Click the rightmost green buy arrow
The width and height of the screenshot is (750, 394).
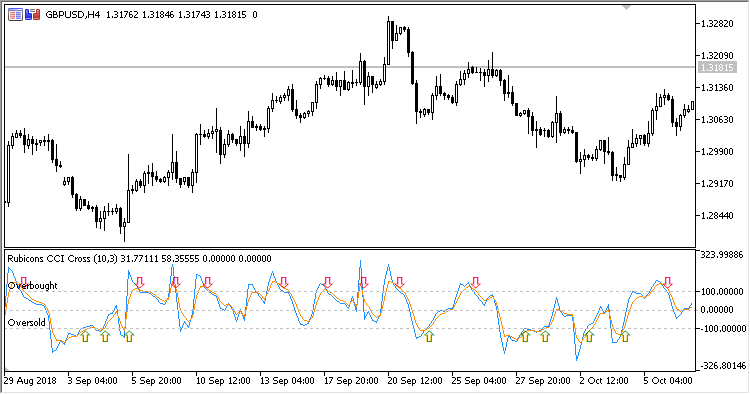click(625, 337)
